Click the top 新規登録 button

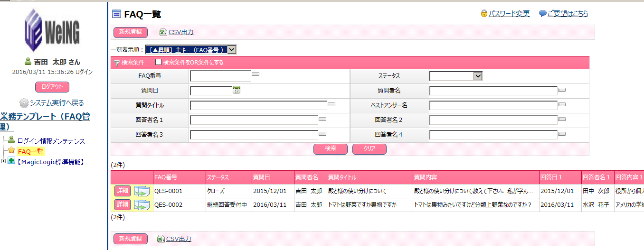131,32
